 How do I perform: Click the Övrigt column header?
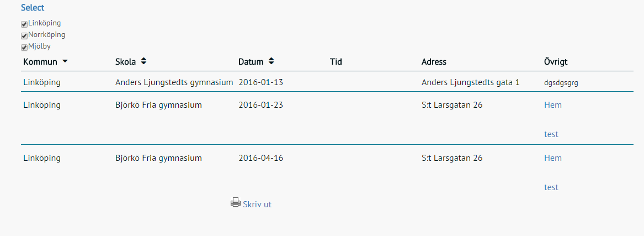(x=556, y=62)
